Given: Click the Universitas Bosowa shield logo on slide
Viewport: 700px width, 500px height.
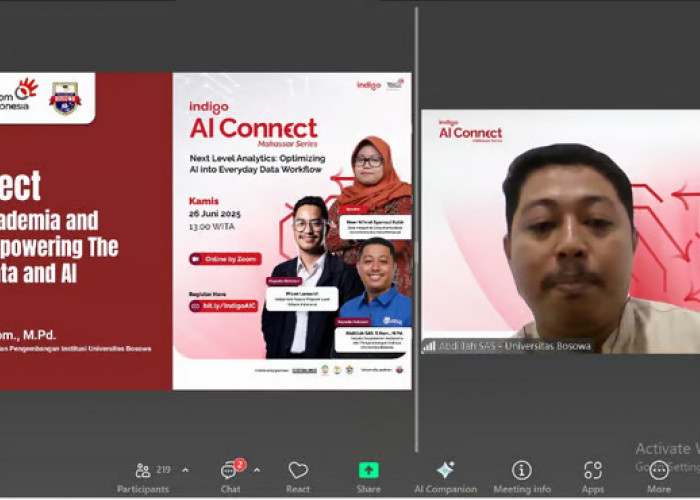Looking at the screenshot, I should (65, 98).
